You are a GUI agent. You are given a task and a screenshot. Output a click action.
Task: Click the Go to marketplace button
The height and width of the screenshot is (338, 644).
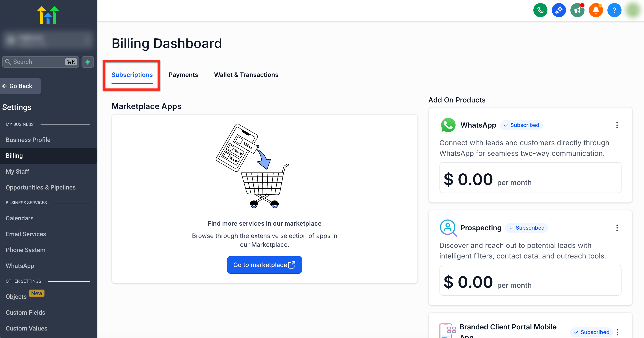[264, 265]
